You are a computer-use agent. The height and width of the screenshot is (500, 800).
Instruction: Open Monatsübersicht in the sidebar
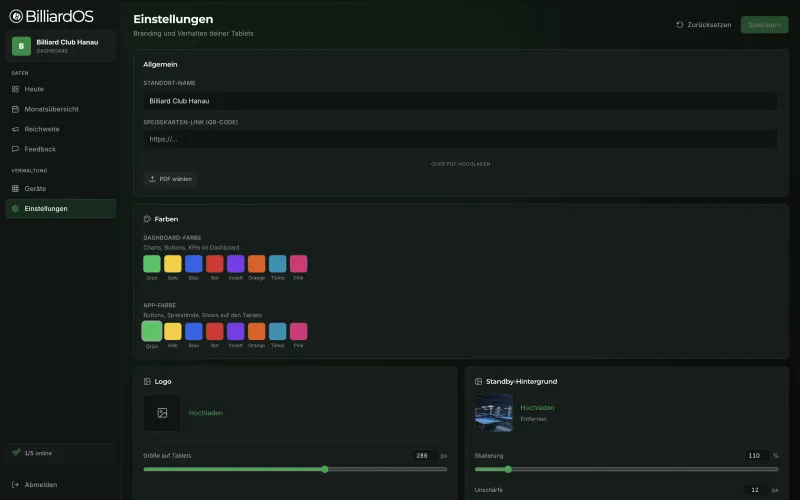[x=61, y=109]
